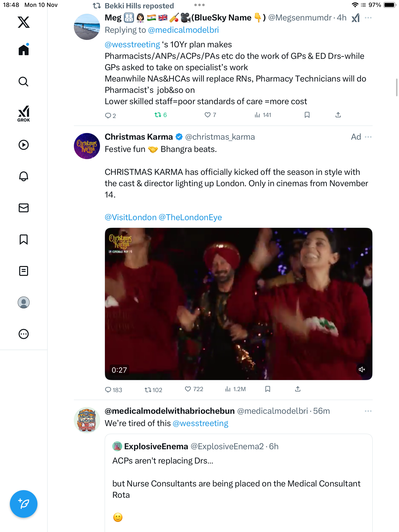
Task: Go to the Home timeline
Action: [24, 50]
